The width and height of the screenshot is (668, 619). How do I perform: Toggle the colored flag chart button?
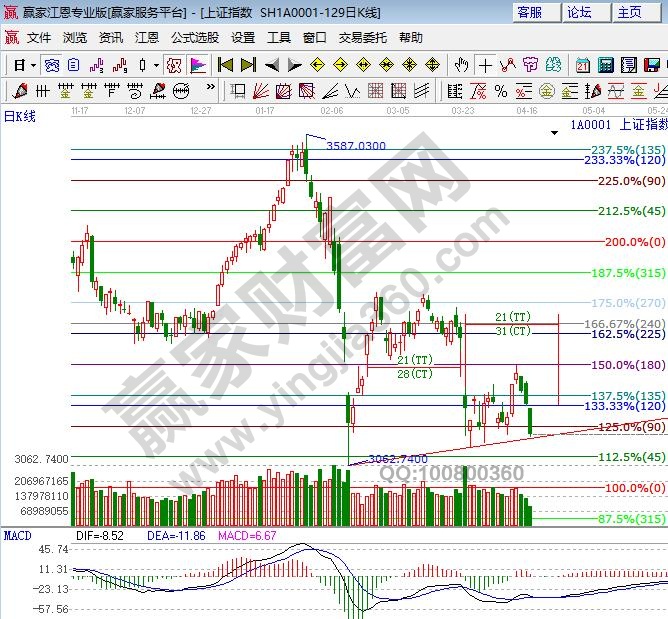[198, 65]
